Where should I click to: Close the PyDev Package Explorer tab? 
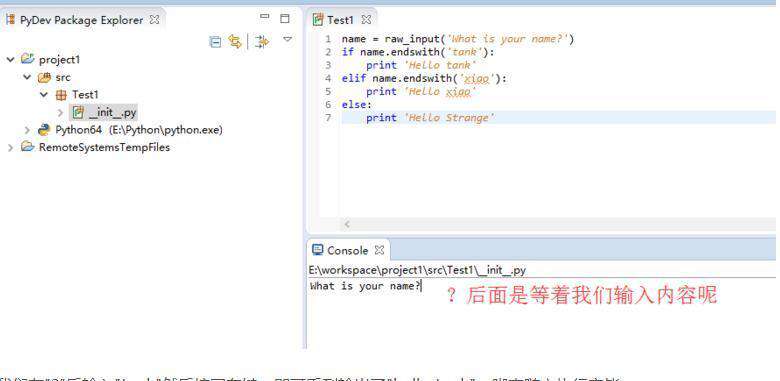click(155, 20)
